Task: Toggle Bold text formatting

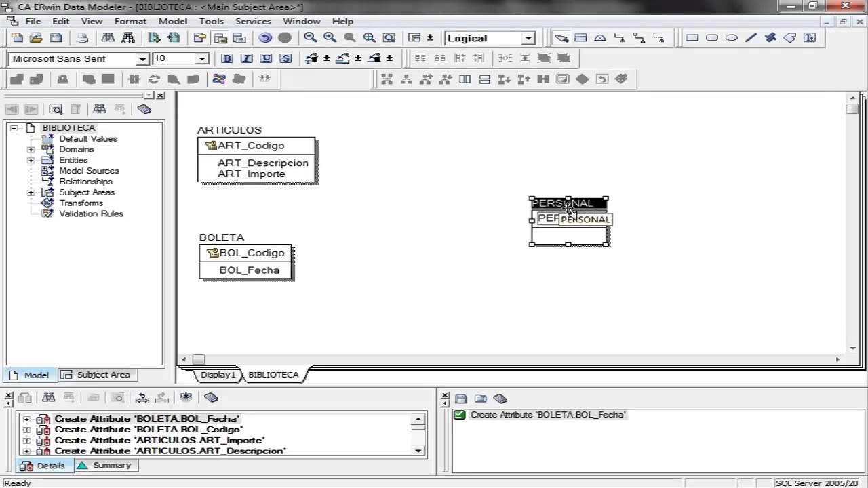Action: click(228, 58)
